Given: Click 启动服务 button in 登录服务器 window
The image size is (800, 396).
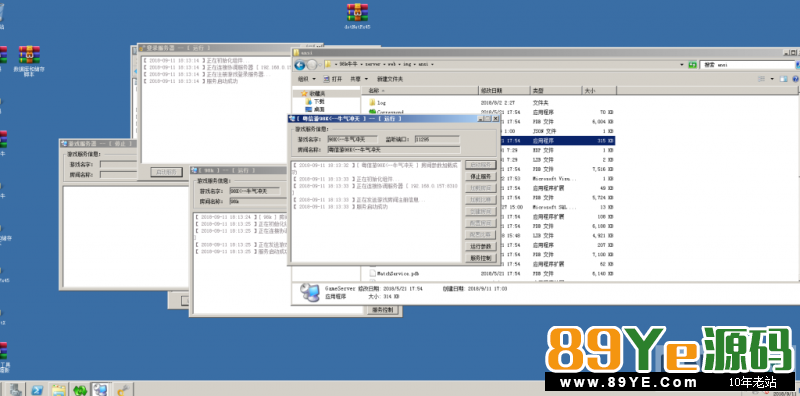Looking at the screenshot, I should point(166,172).
